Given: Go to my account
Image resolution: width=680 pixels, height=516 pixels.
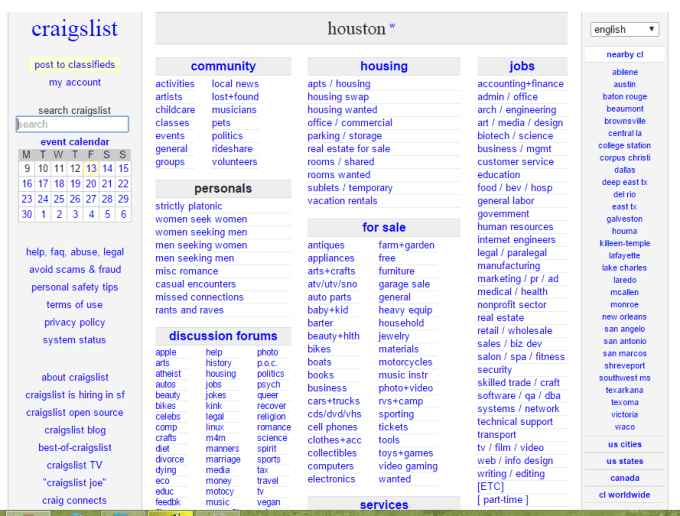Looking at the screenshot, I should [x=75, y=82].
